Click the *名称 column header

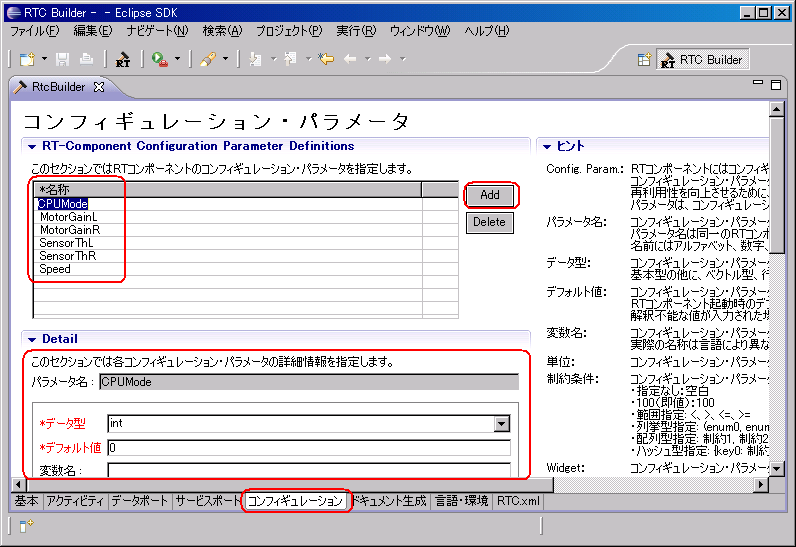pos(227,190)
